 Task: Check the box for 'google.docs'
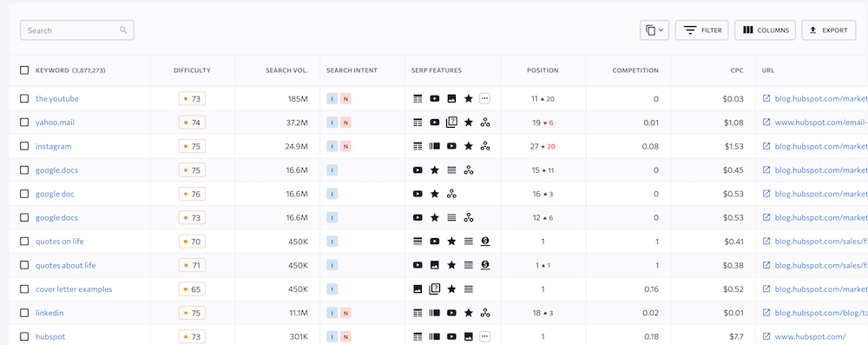(24, 170)
